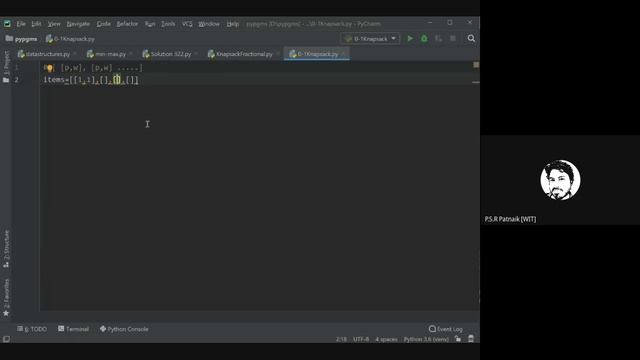Open Python 3.6 interpreter selector
The image size is (640, 360).
426,339
